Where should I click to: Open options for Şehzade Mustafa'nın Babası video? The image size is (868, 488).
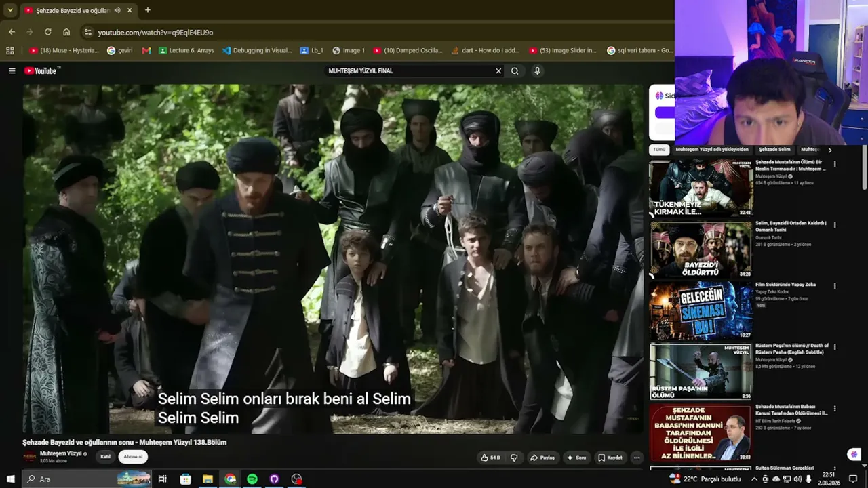tap(835, 409)
